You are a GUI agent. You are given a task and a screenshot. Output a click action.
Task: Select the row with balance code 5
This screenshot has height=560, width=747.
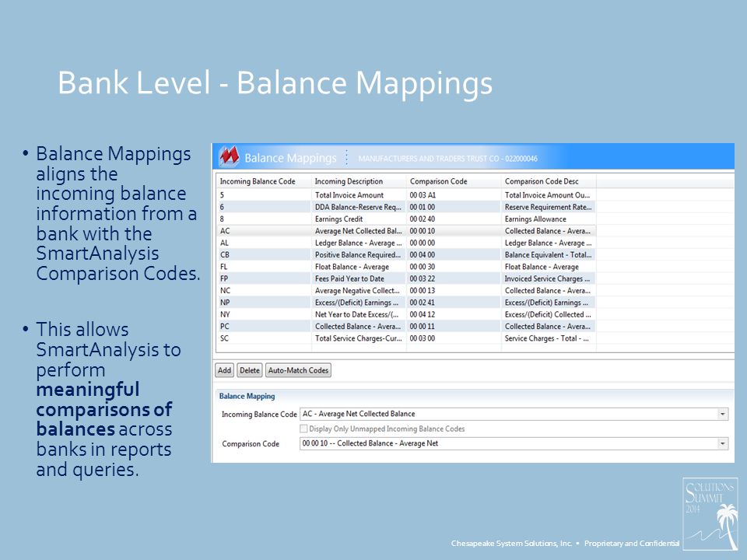pyautogui.click(x=406, y=194)
